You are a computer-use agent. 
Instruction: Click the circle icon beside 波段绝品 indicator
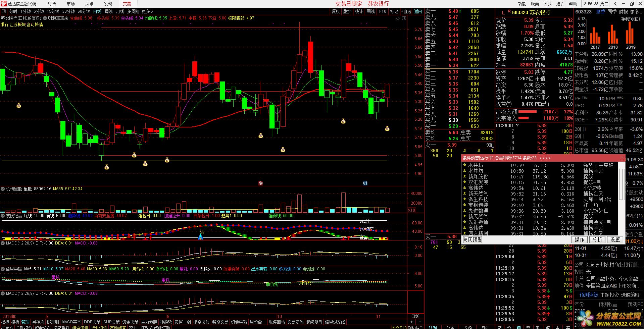(x=3, y=216)
